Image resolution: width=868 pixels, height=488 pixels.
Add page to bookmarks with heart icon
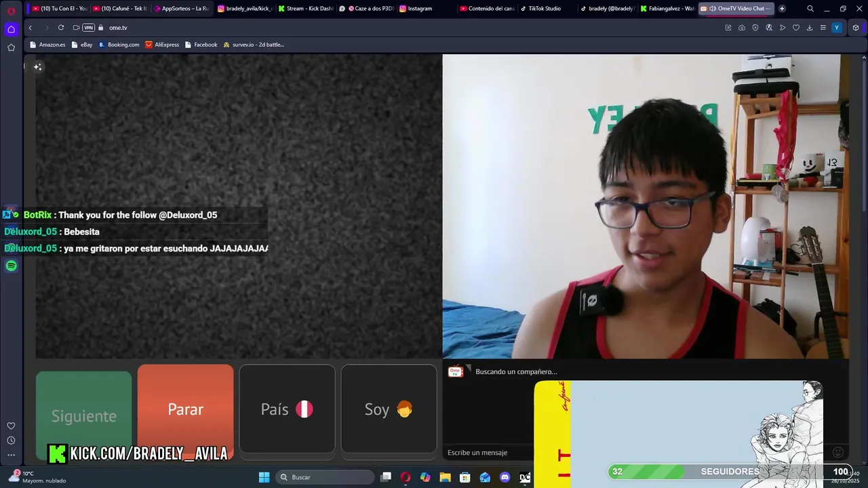(x=796, y=28)
